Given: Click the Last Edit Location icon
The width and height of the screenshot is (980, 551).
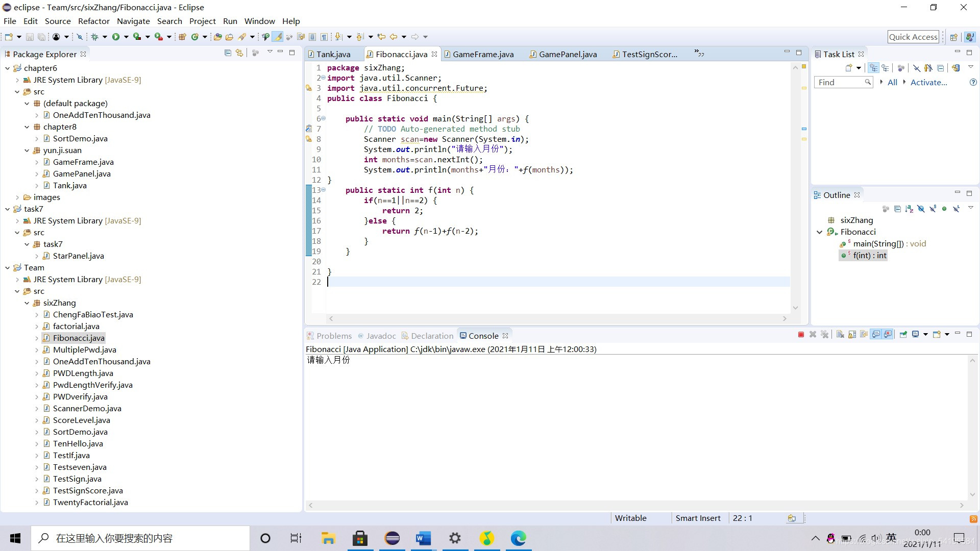Looking at the screenshot, I should (381, 37).
